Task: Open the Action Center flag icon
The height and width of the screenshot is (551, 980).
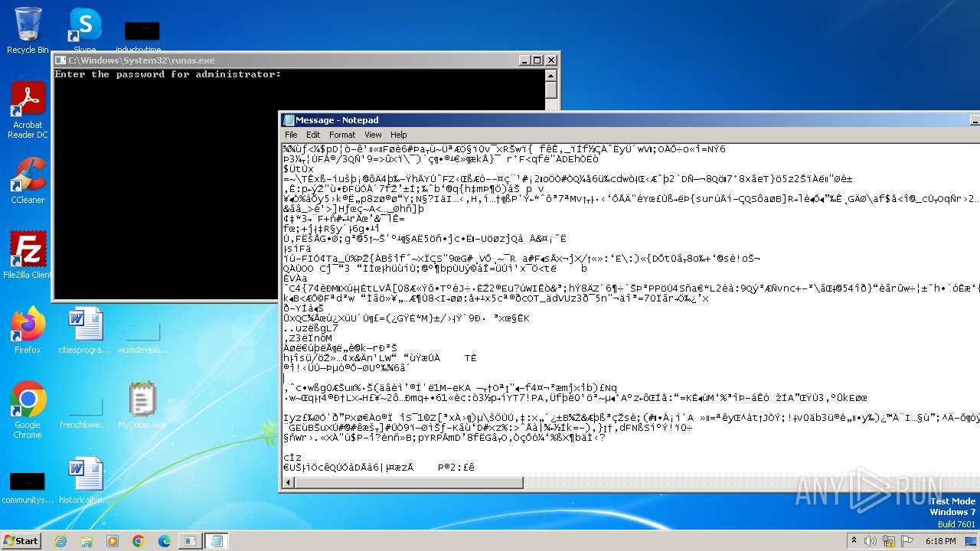Action: (907, 541)
